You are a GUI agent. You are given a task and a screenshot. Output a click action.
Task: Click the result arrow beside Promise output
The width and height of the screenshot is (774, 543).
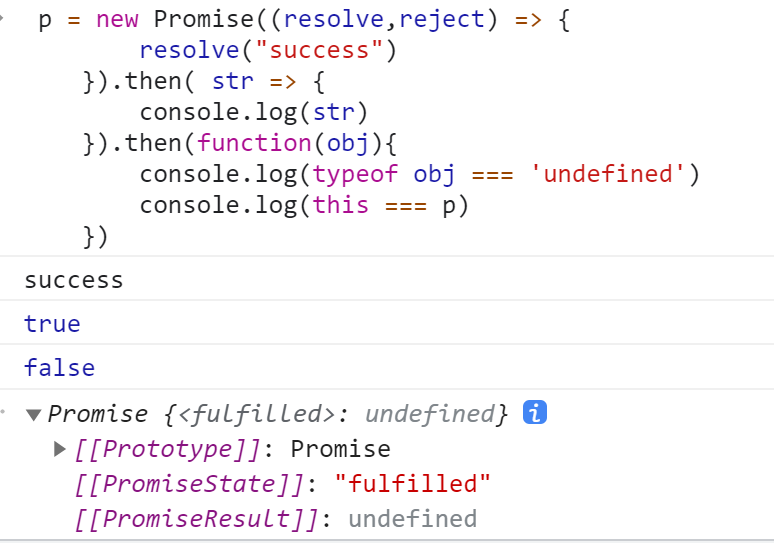point(2,411)
